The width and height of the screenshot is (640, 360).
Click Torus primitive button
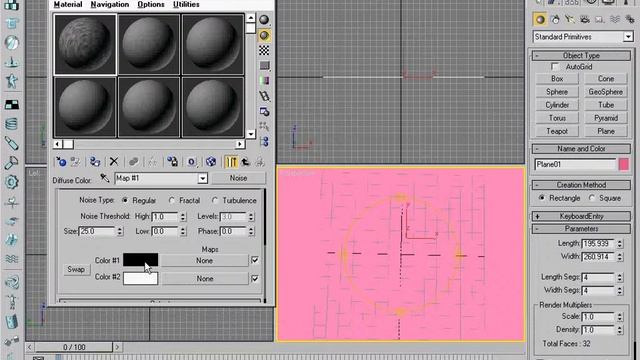pos(557,118)
